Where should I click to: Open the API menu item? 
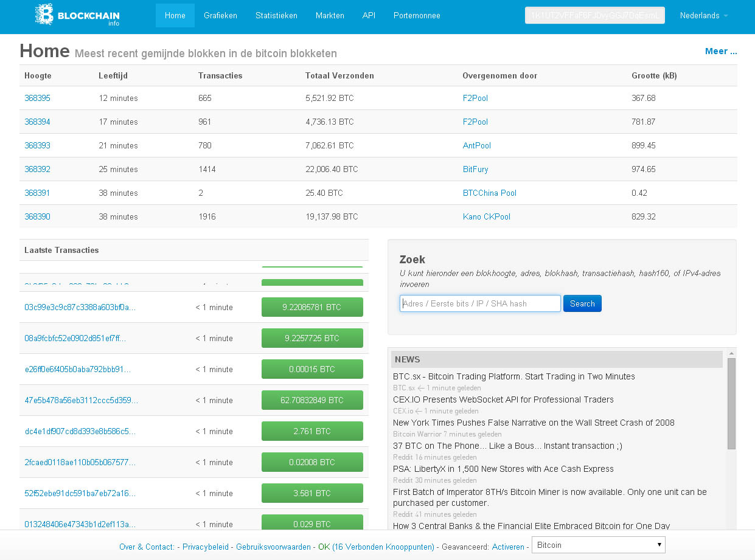tap(369, 15)
